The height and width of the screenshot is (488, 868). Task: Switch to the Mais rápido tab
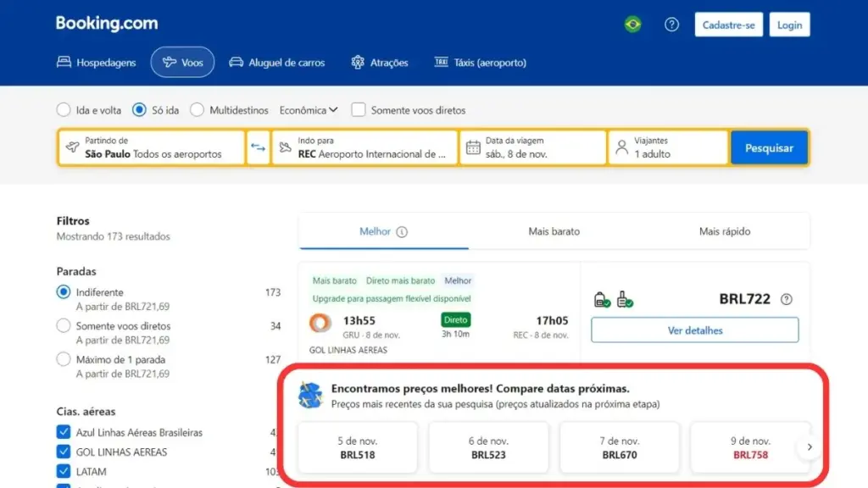[725, 231]
